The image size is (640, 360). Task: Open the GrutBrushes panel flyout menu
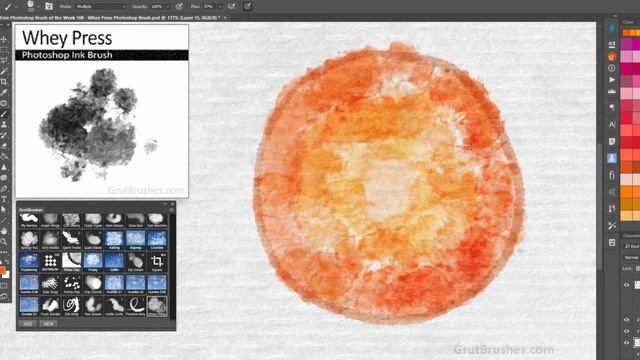click(171, 210)
